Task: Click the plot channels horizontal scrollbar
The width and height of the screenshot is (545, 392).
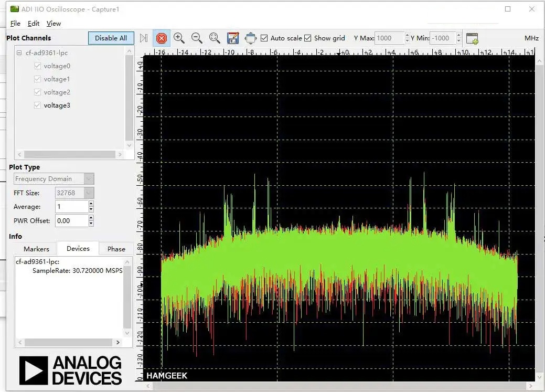Action: coord(69,155)
